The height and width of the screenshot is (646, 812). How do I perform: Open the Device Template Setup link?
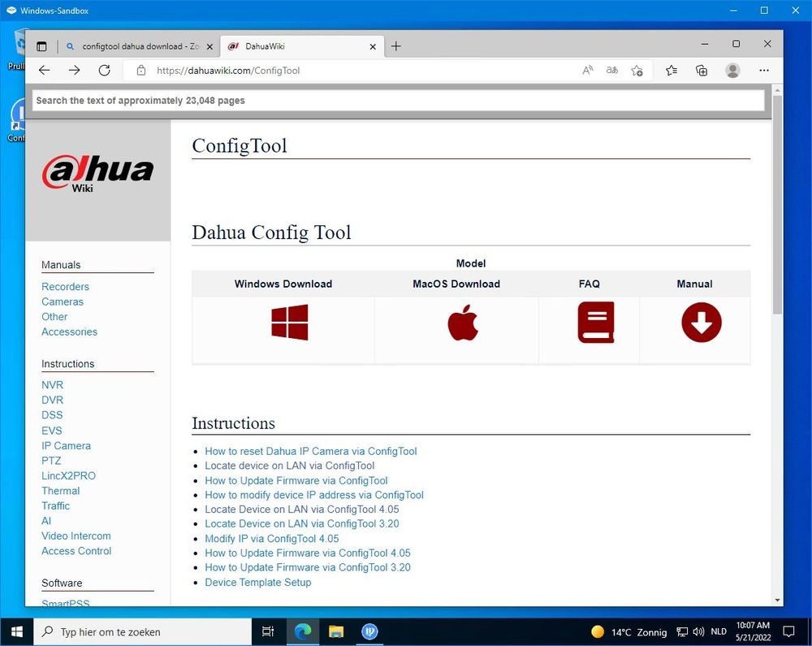[x=258, y=583]
